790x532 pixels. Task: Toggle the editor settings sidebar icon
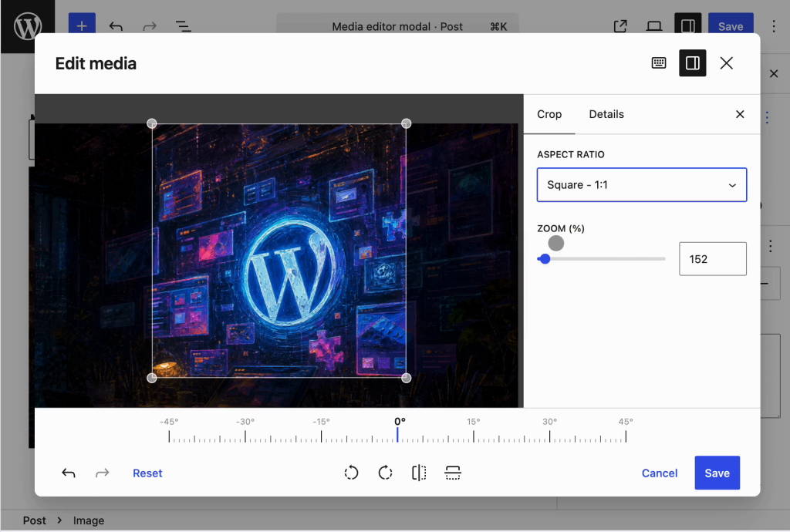pos(687,25)
